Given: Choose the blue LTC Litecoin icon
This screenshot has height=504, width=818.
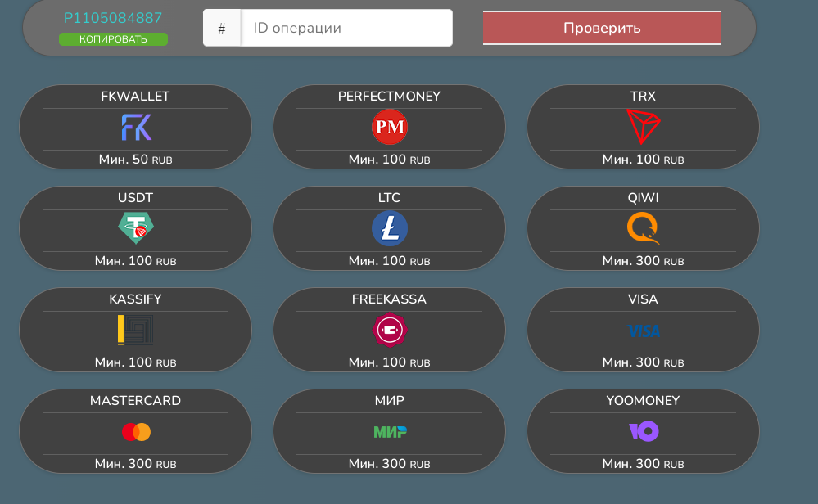Looking at the screenshot, I should [x=389, y=228].
